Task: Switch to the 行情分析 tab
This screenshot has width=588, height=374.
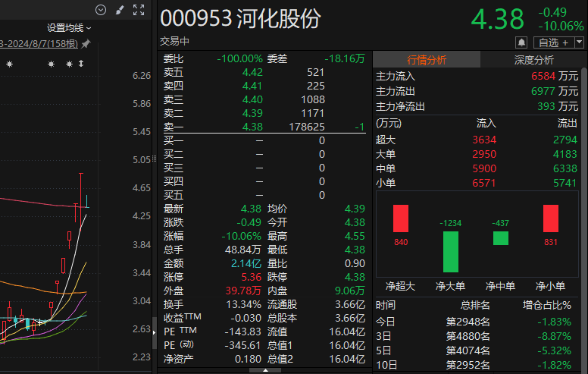Action: coord(427,60)
